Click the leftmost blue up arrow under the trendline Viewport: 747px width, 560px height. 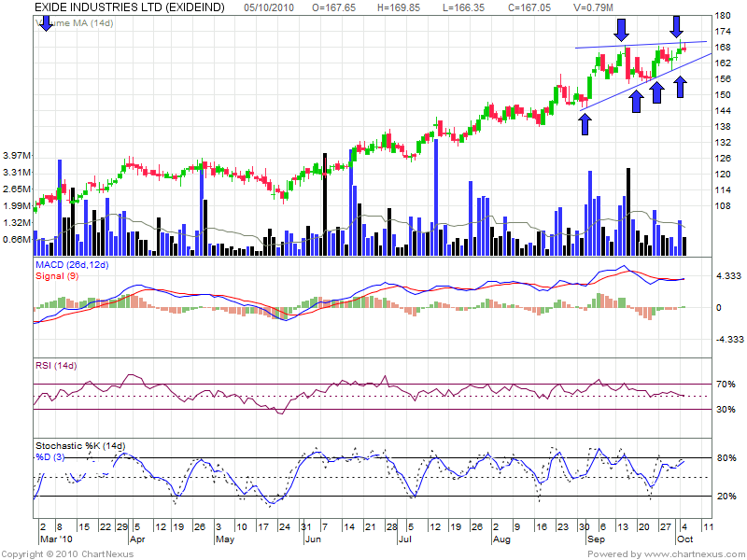pyautogui.click(x=585, y=123)
